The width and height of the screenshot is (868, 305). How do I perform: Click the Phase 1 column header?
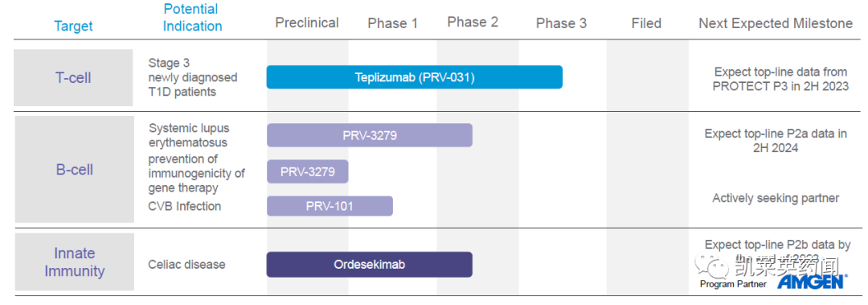click(x=392, y=23)
